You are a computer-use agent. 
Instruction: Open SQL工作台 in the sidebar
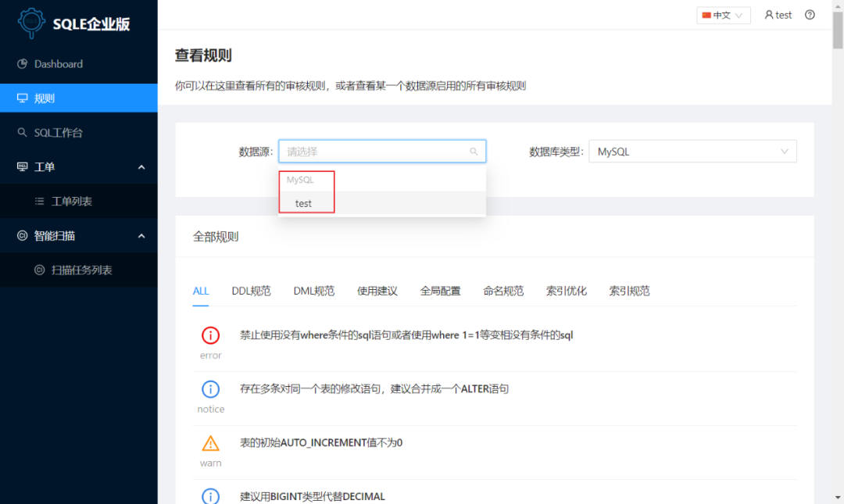coord(79,132)
